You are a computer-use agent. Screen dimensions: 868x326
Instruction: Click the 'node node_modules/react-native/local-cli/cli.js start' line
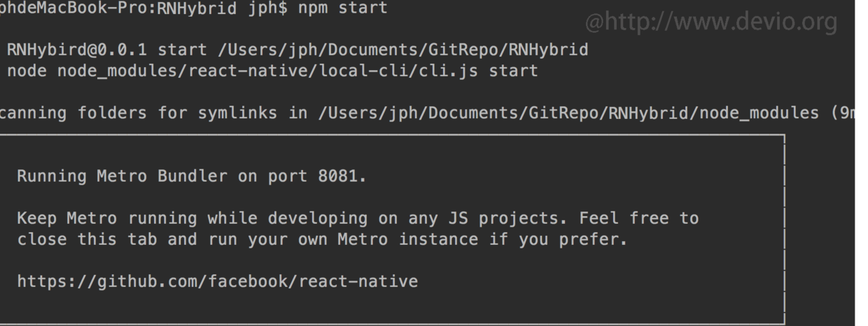click(x=272, y=71)
